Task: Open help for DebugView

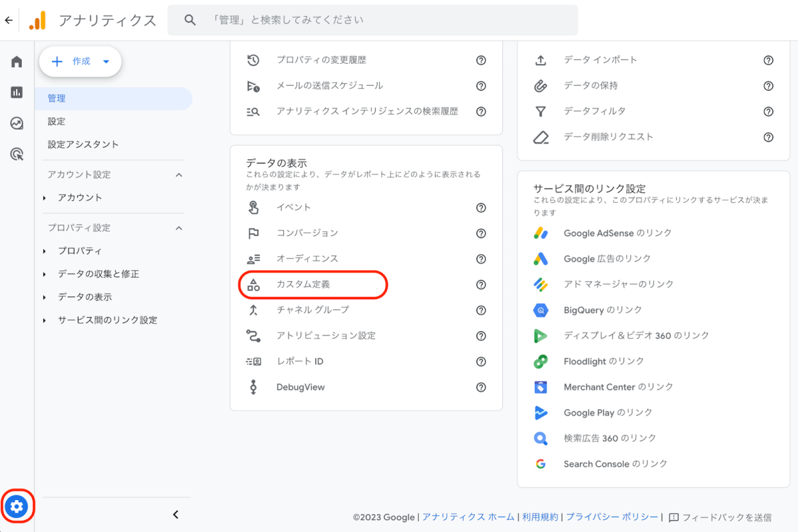Action: point(481,387)
